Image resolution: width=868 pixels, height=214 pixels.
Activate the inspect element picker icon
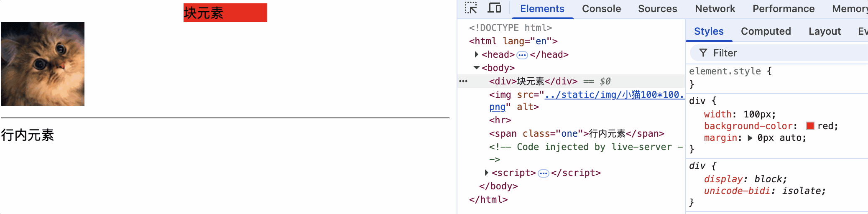coord(471,8)
